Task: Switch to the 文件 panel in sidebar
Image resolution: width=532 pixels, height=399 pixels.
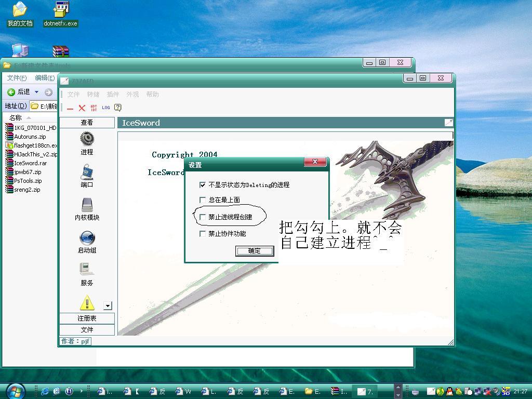Action: (87, 330)
